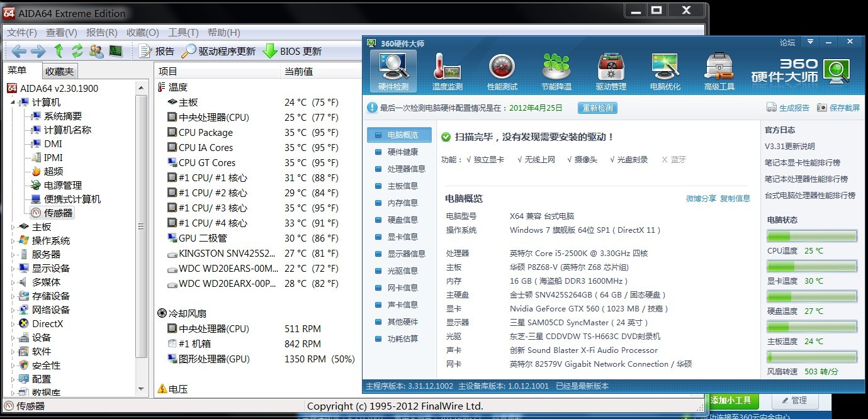Click 保存截屏 save screenshot link
Screen dimensions: 868x419
click(x=838, y=108)
